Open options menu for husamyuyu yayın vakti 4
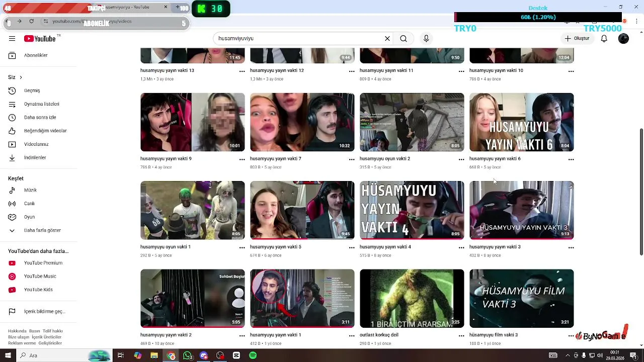 click(461, 248)
